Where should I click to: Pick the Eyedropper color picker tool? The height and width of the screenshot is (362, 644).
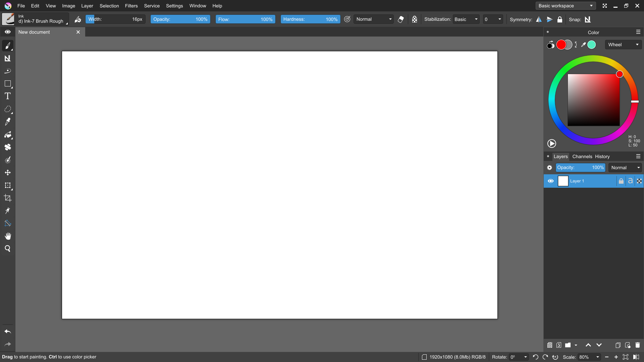(x=7, y=122)
